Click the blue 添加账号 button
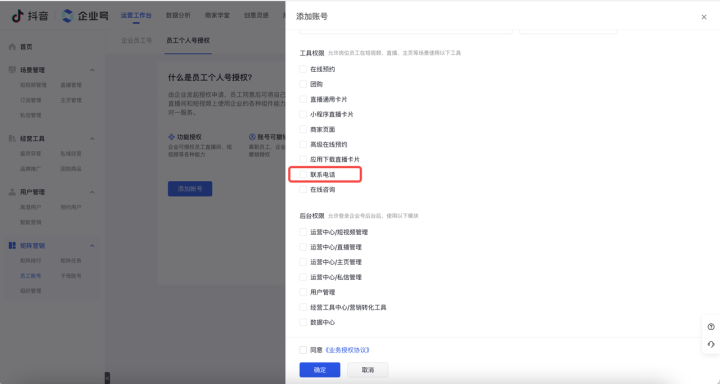The width and height of the screenshot is (720, 384). pyautogui.click(x=190, y=189)
